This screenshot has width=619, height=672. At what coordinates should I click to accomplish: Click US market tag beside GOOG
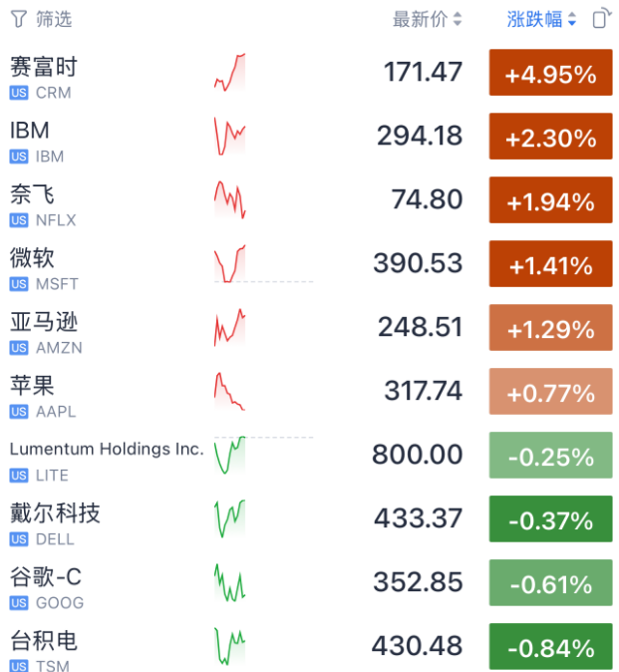(x=19, y=603)
